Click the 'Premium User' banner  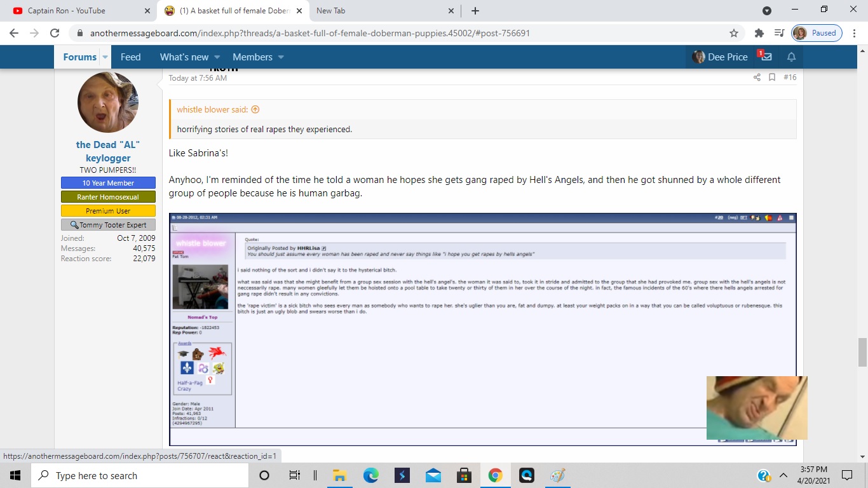tap(108, 211)
